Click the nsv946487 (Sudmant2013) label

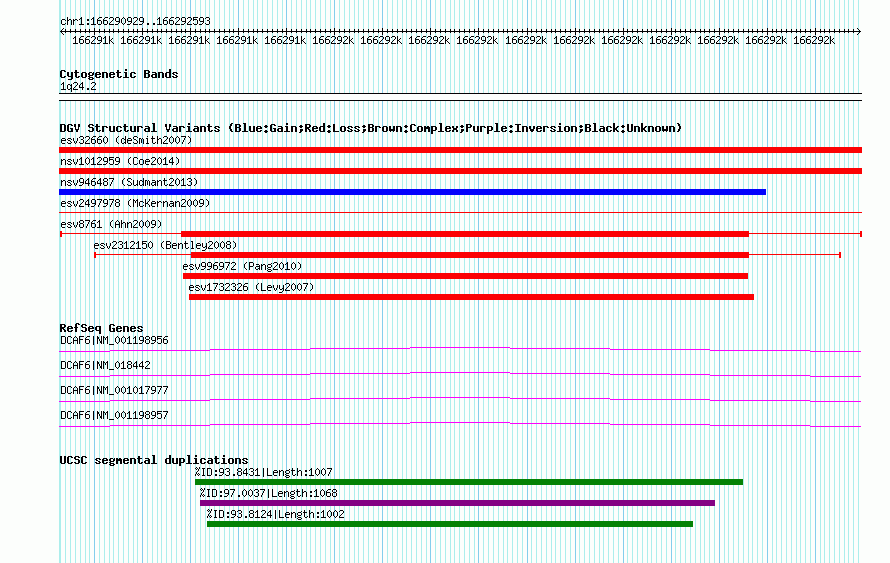point(129,182)
